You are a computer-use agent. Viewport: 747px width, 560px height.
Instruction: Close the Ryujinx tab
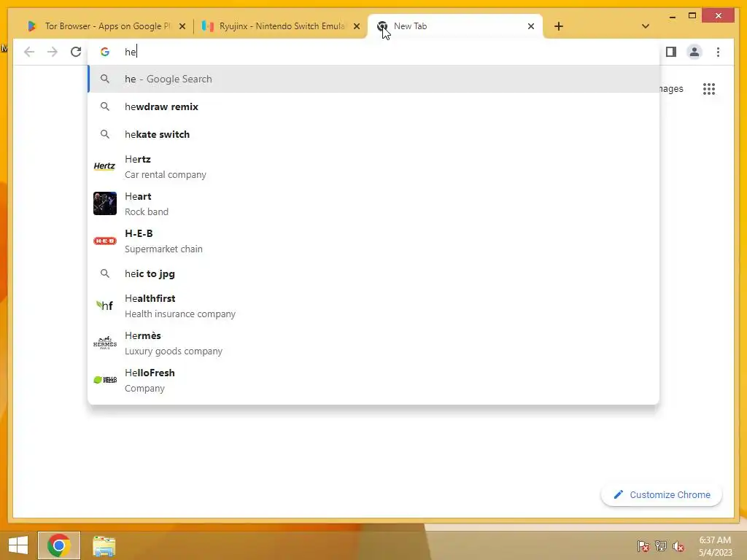(356, 27)
